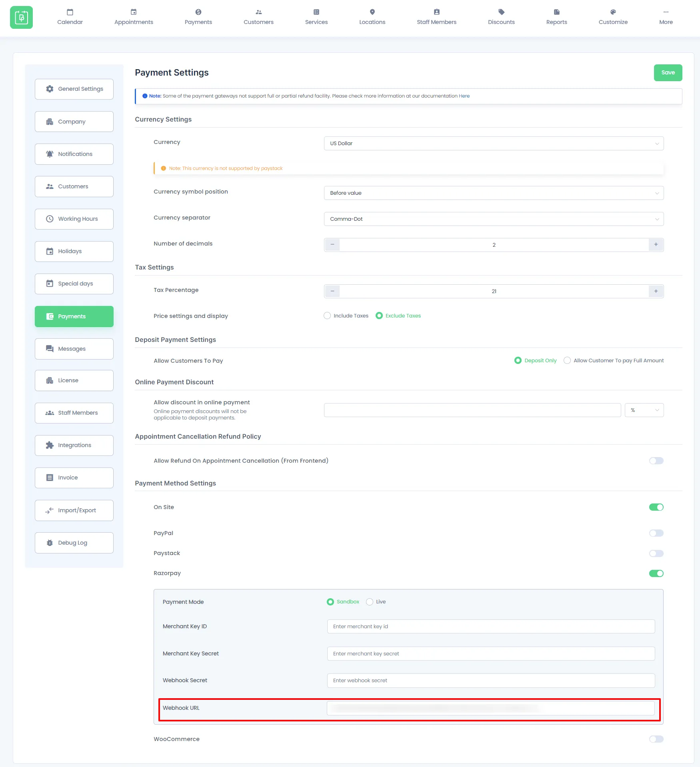This screenshot has width=700, height=767.
Task: Click the Debug Log bug icon
Action: click(x=50, y=543)
